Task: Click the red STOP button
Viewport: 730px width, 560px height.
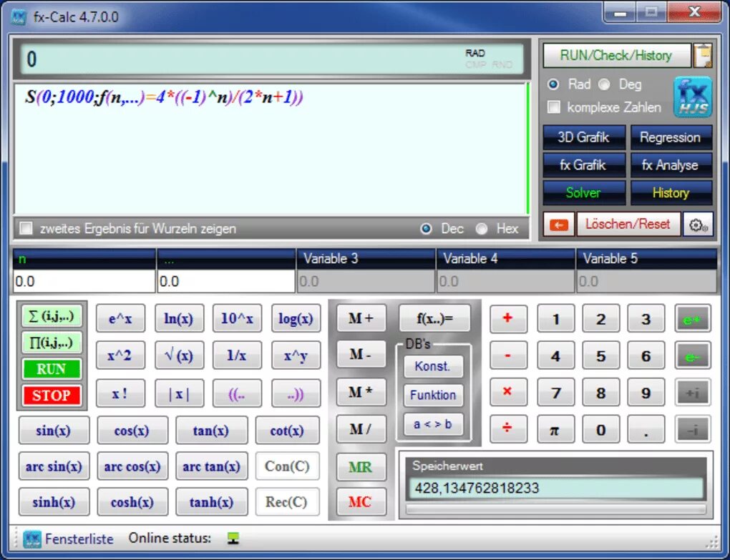Action: [52, 396]
